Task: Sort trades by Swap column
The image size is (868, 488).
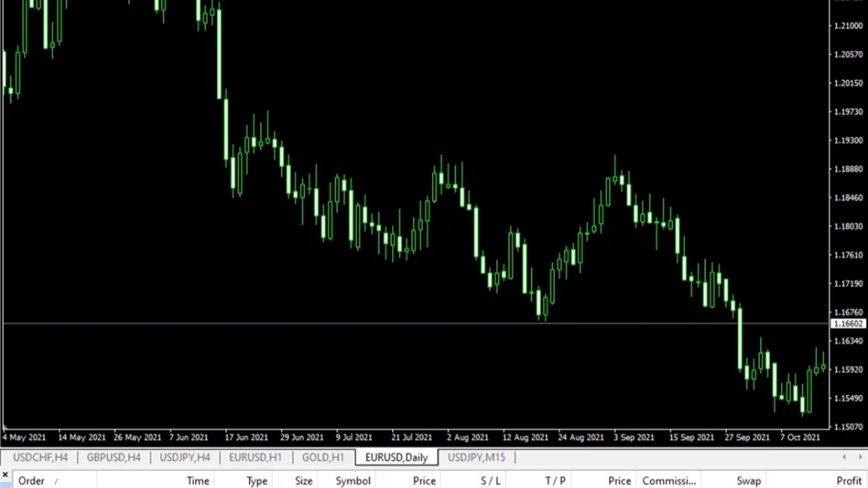Action: (749, 481)
